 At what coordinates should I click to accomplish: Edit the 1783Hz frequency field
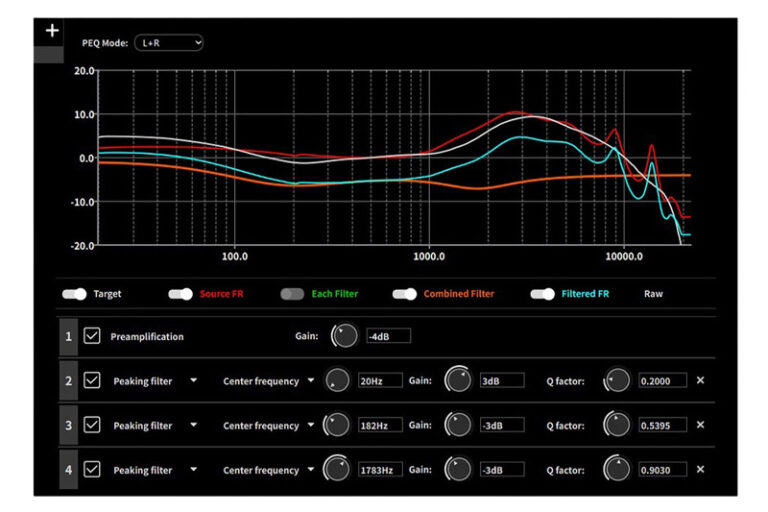pos(380,470)
